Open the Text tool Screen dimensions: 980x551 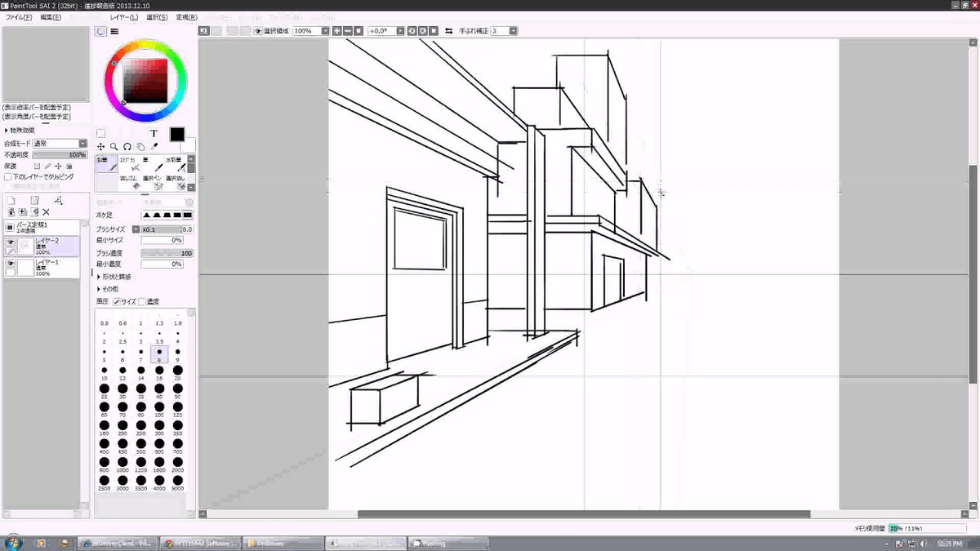pos(154,133)
